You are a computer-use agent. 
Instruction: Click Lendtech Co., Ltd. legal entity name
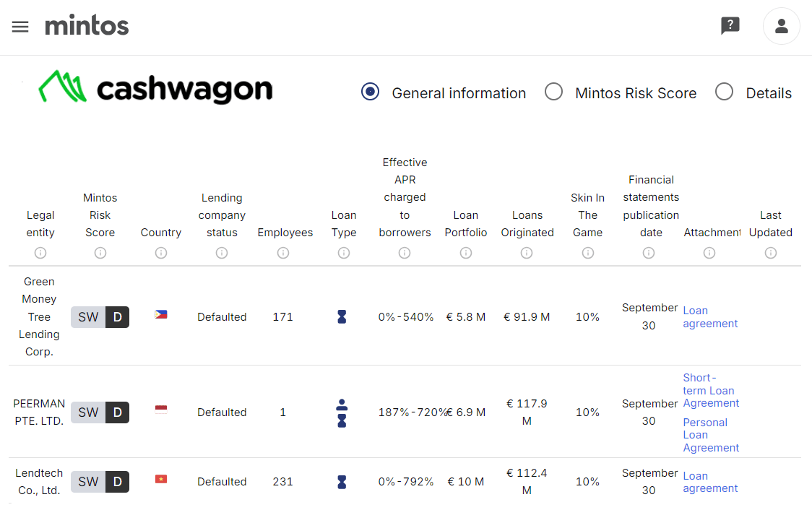tap(39, 482)
